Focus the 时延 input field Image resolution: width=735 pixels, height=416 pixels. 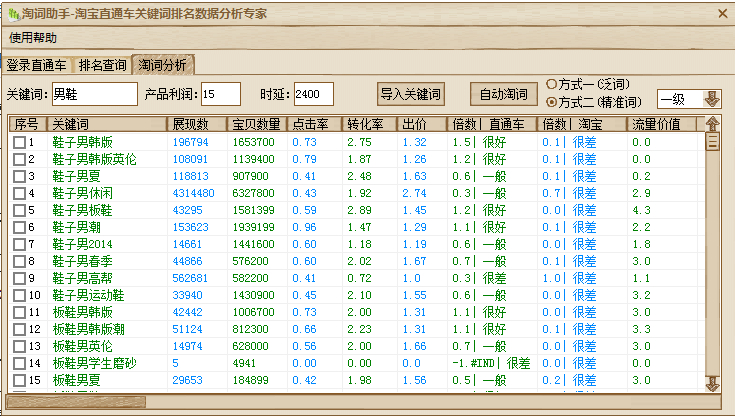pos(314,94)
